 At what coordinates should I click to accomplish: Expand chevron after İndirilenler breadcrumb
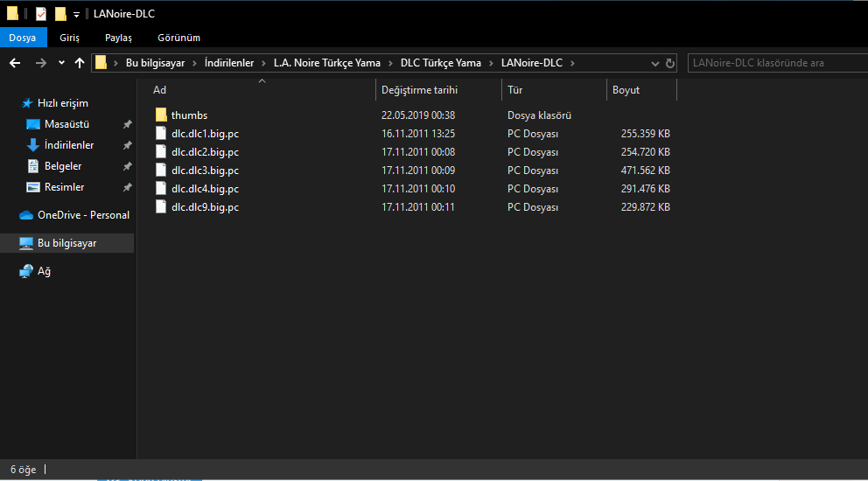pyautogui.click(x=263, y=64)
